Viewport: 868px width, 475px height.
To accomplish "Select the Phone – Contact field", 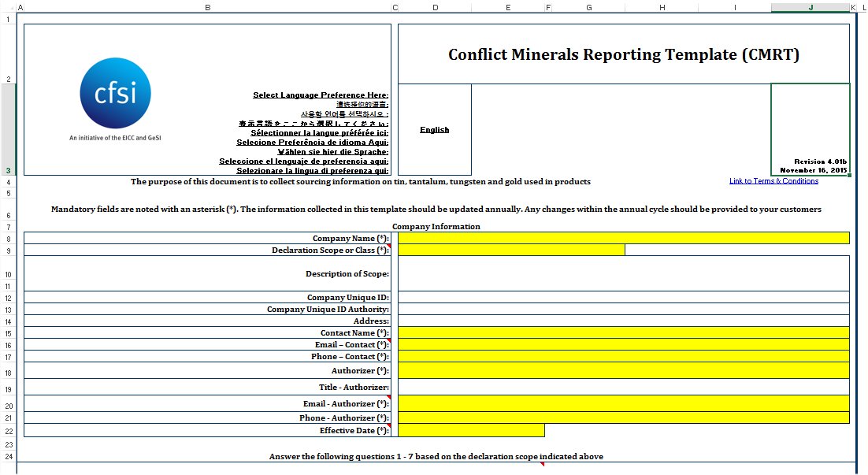I will coord(623,356).
